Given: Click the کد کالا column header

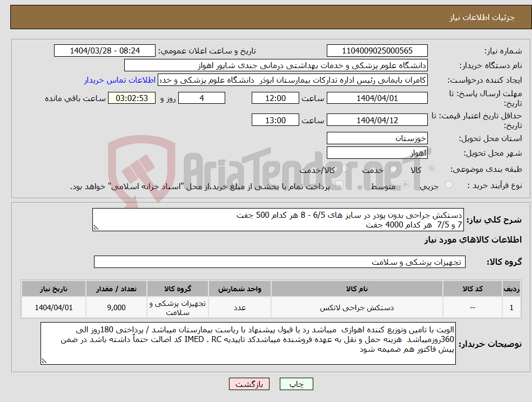Looking at the screenshot, I should pyautogui.click(x=473, y=289).
